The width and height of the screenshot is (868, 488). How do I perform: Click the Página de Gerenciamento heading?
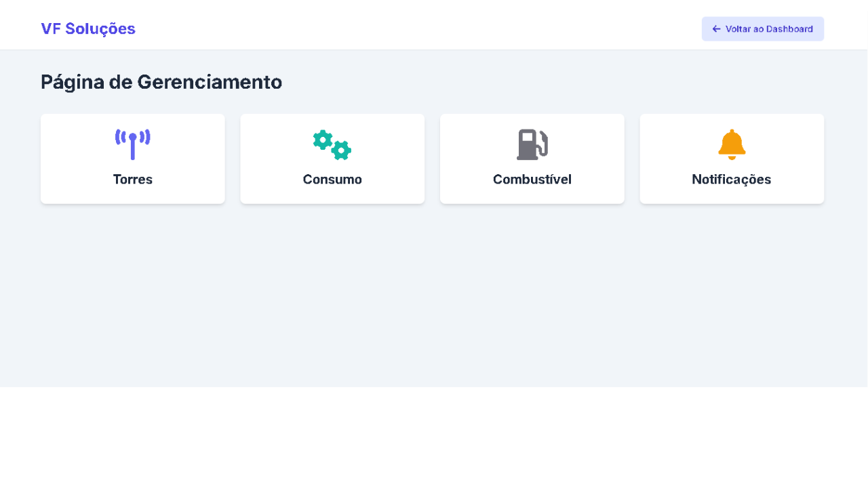click(161, 82)
